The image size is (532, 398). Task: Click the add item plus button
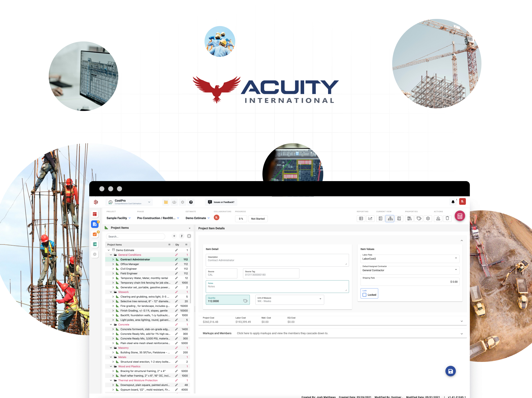point(174,236)
